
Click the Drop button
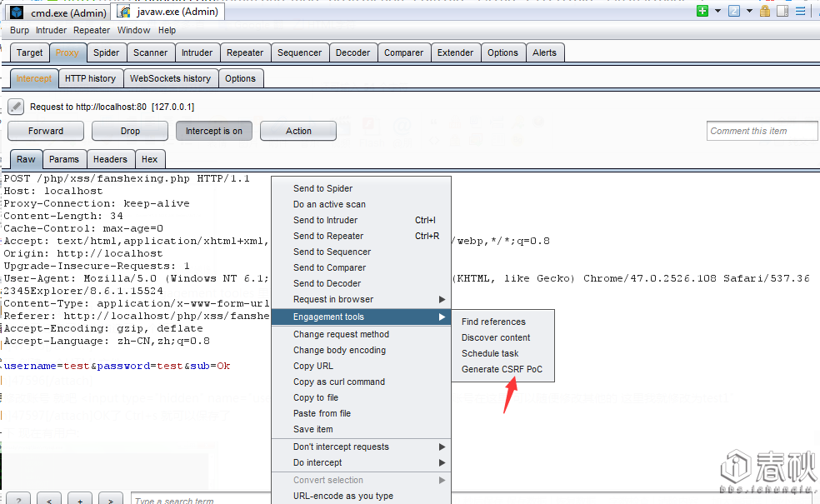[130, 132]
